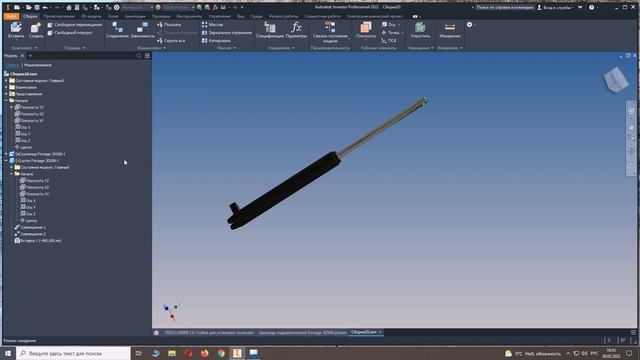Click Показать relationships tool
Viewport: 640px width, 360px height.
[169, 25]
